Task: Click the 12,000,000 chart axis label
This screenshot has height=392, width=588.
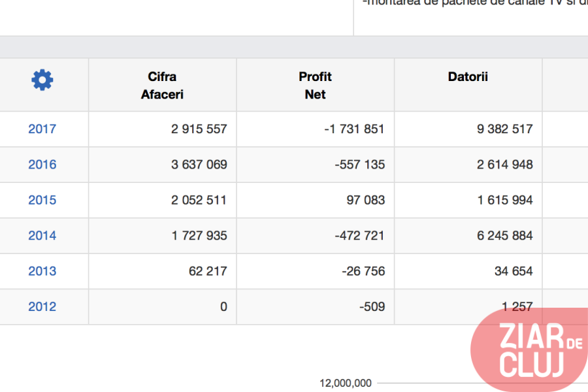Action: 346,383
